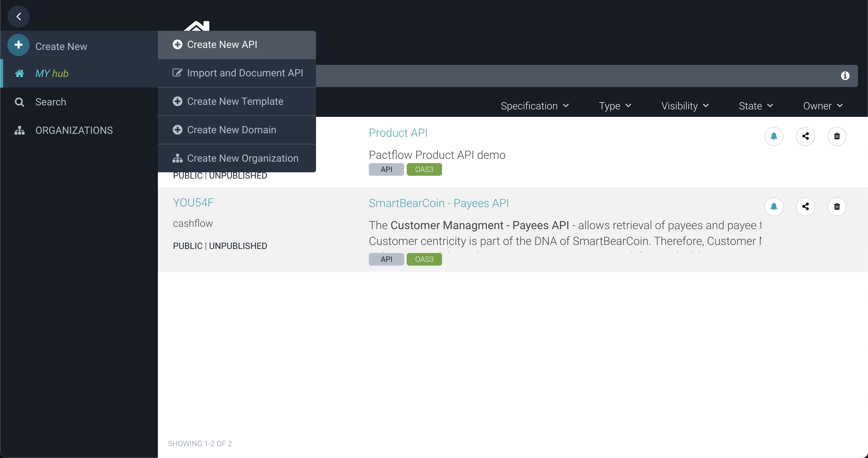
Task: Collapse sidebar with back chevron button
Action: click(19, 17)
